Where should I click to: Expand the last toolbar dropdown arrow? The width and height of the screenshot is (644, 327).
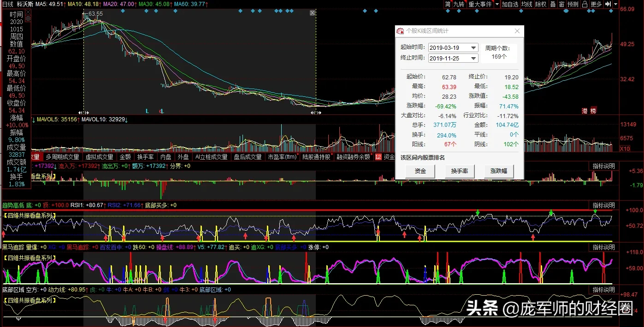click(615, 4)
